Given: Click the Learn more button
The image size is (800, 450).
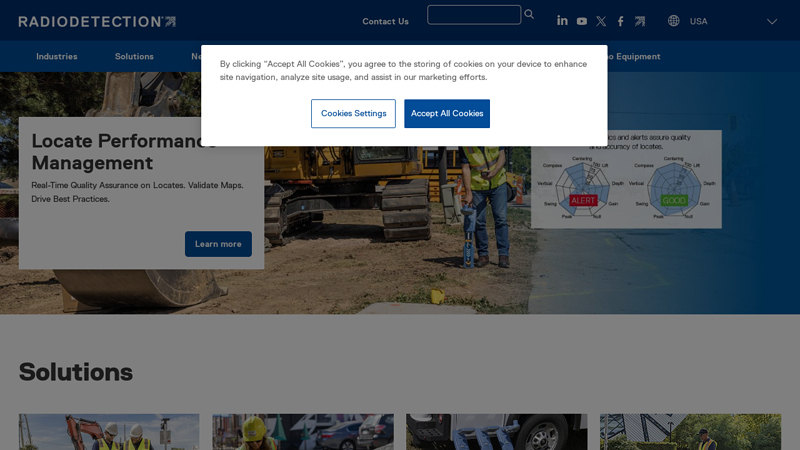Looking at the screenshot, I should click(218, 244).
